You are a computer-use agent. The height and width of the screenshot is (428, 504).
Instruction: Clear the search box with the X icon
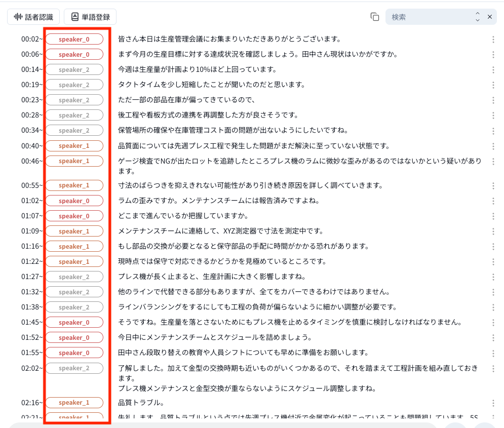pyautogui.click(x=490, y=17)
